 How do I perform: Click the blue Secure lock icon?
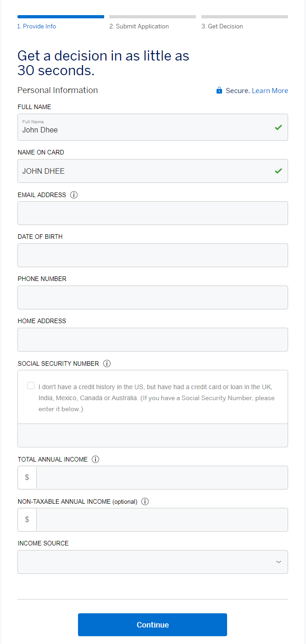(x=219, y=90)
